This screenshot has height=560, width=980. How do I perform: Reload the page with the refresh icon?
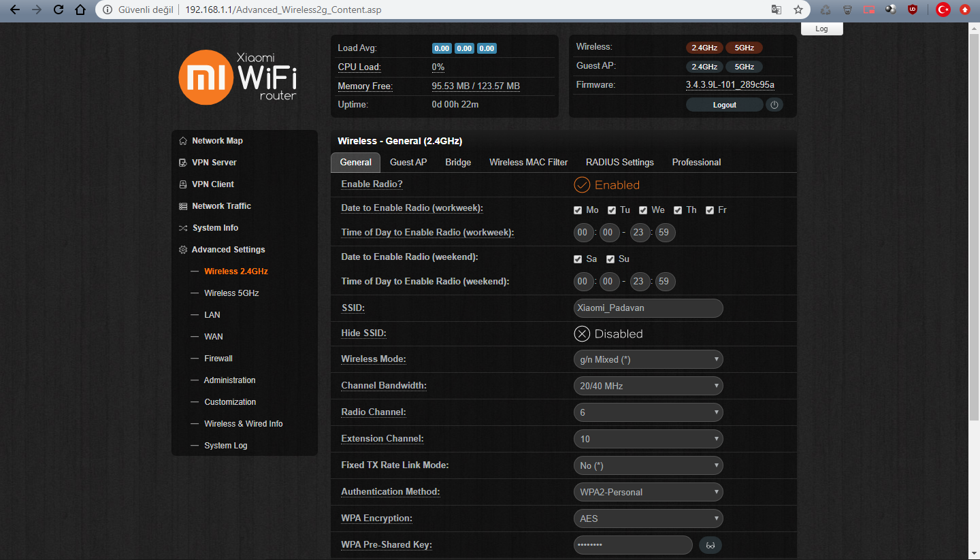[x=59, y=10]
